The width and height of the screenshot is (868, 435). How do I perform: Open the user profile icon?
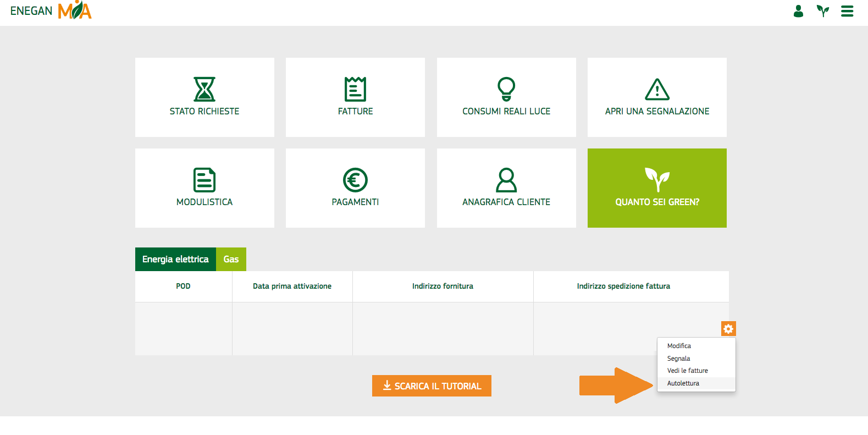[x=798, y=11]
